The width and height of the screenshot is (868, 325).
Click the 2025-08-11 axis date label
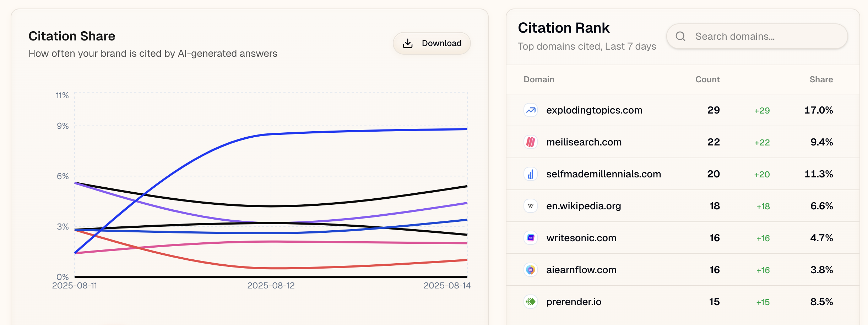pos(75,286)
